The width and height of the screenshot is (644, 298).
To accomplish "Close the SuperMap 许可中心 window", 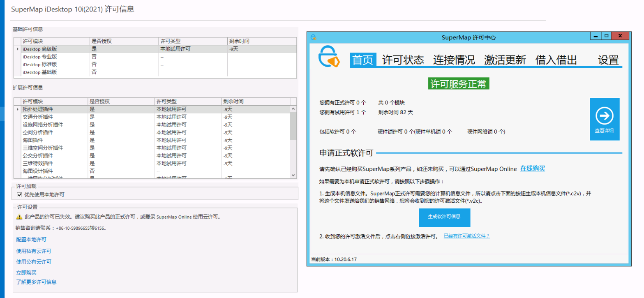I will [x=620, y=36].
